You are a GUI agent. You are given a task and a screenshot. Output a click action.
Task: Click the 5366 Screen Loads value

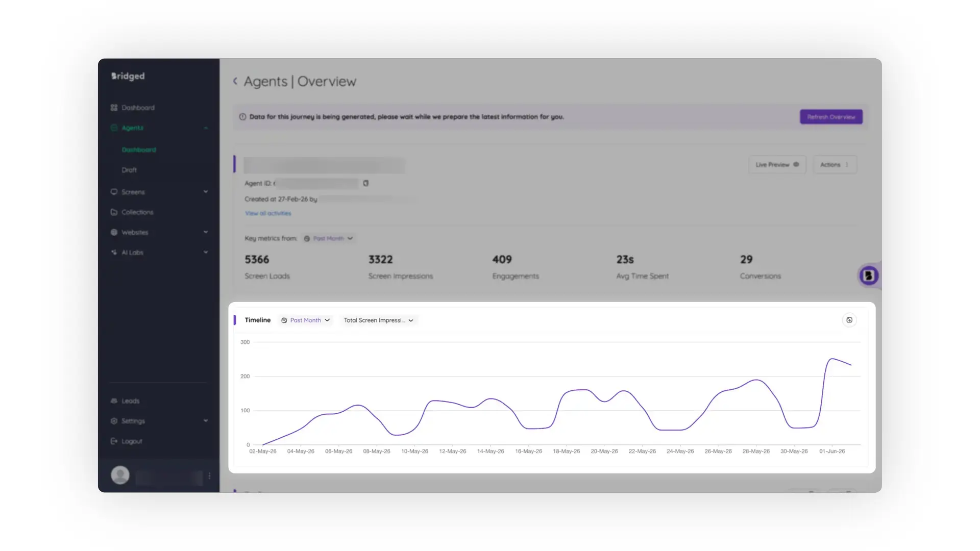pos(257,260)
